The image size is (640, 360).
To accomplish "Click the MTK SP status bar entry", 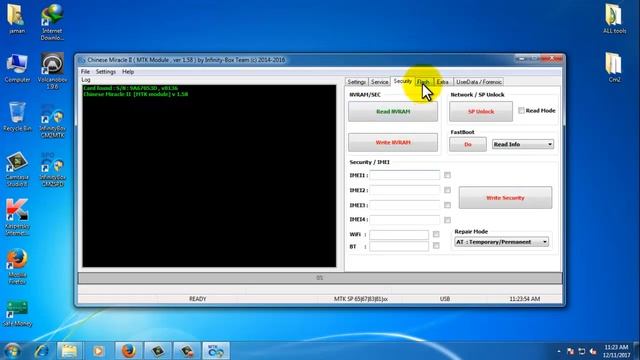I will (x=361, y=299).
